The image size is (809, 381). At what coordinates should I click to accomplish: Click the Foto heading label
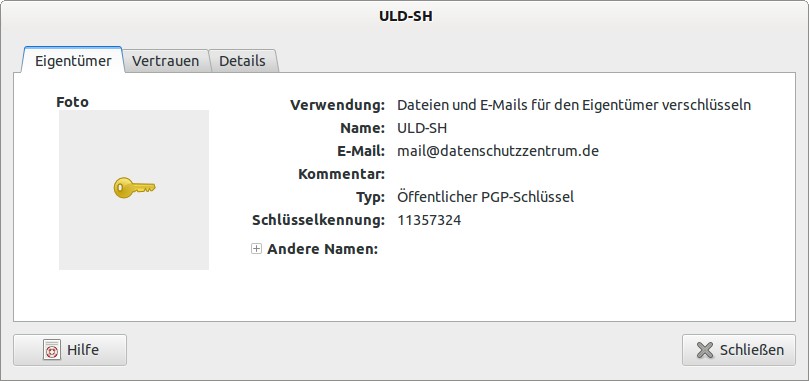click(x=72, y=102)
